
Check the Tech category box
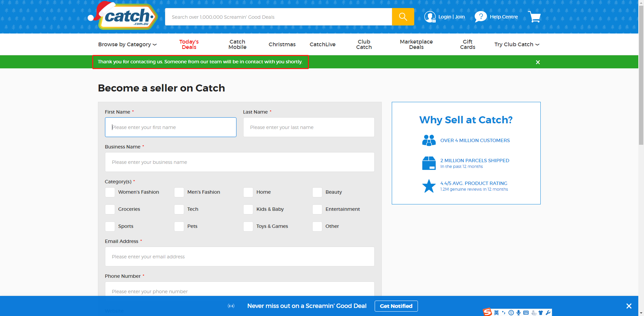[179, 209]
